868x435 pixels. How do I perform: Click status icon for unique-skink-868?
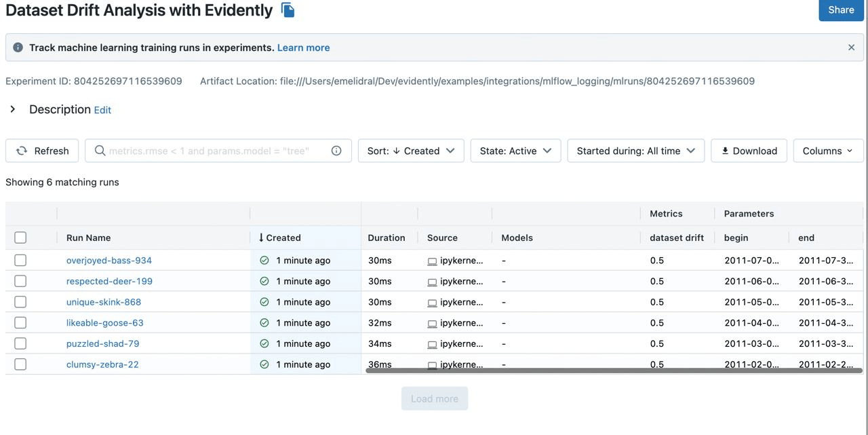264,302
